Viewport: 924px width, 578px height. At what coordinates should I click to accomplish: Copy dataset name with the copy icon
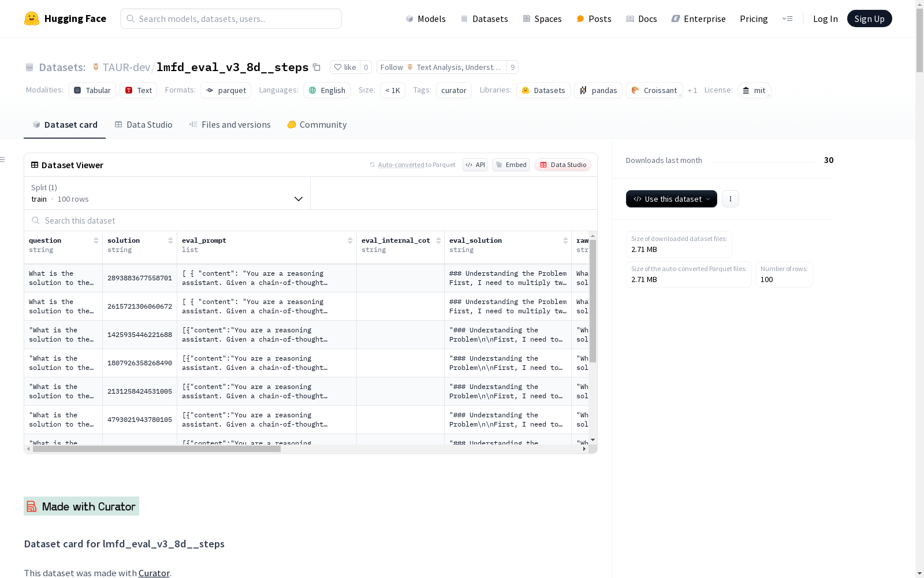click(316, 67)
